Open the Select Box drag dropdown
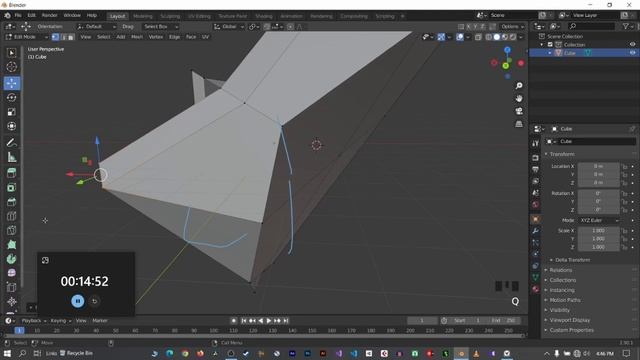Image resolution: width=640 pixels, height=360 pixels. pyautogui.click(x=160, y=27)
